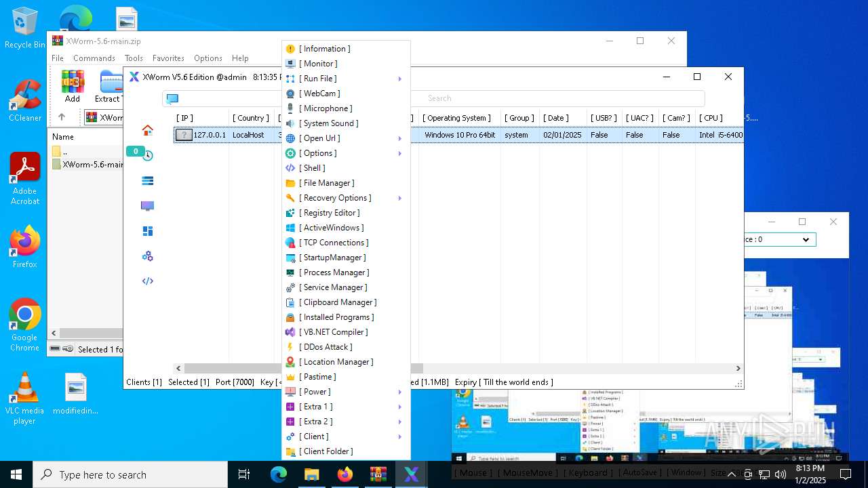Open the Windows Start menu
This screenshot has width=868, height=488.
(x=16, y=474)
